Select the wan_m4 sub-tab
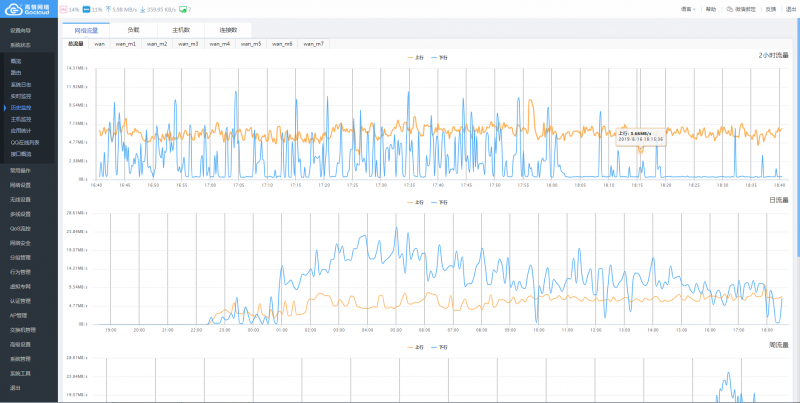 pyautogui.click(x=219, y=44)
